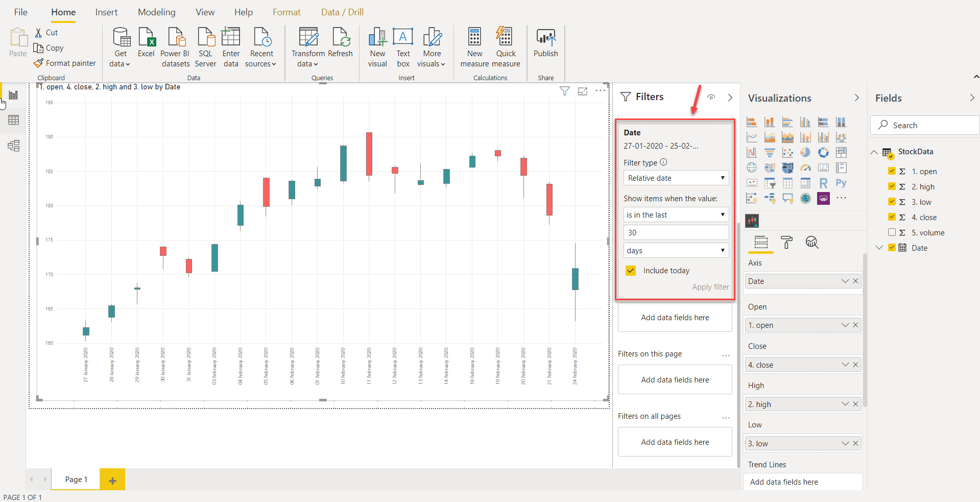Viewport: 980px width, 502px height.
Task: Open the days unit dropdown
Action: point(676,251)
